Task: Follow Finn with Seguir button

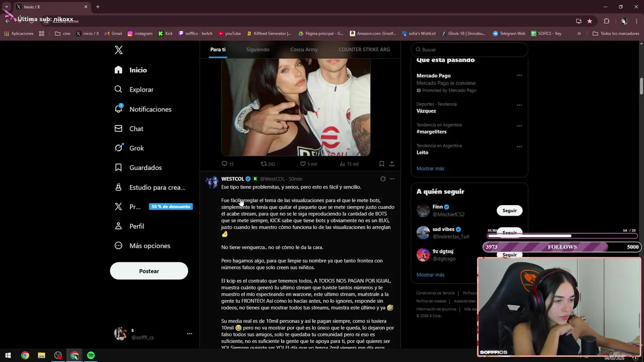Action: click(509, 211)
